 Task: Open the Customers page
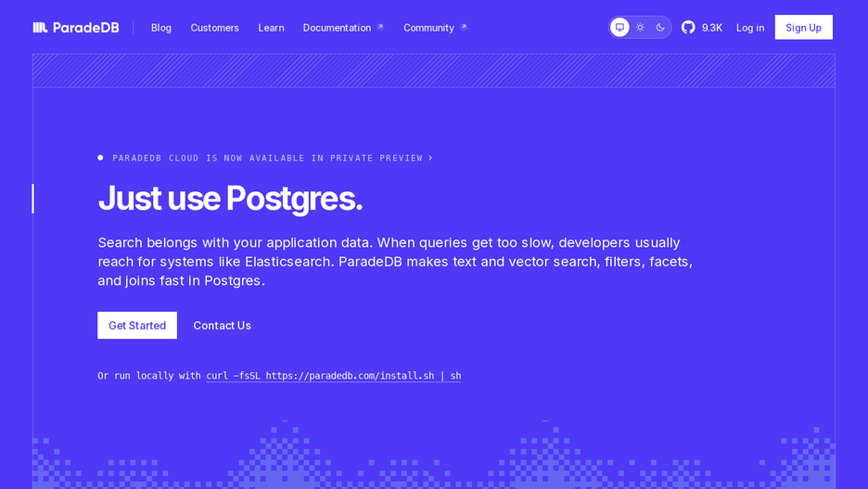(x=215, y=28)
